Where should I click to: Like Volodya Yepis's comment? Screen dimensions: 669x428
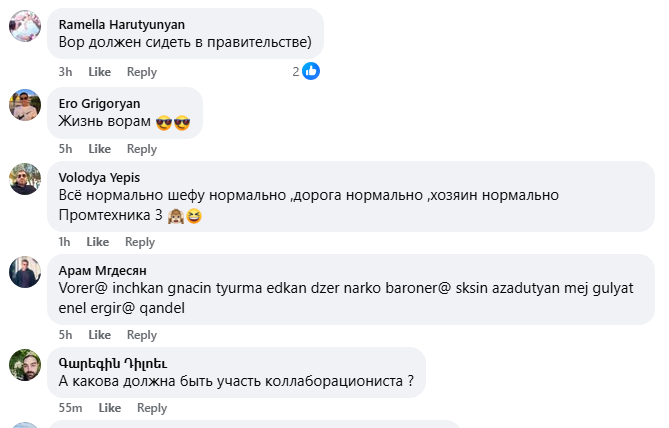97,242
